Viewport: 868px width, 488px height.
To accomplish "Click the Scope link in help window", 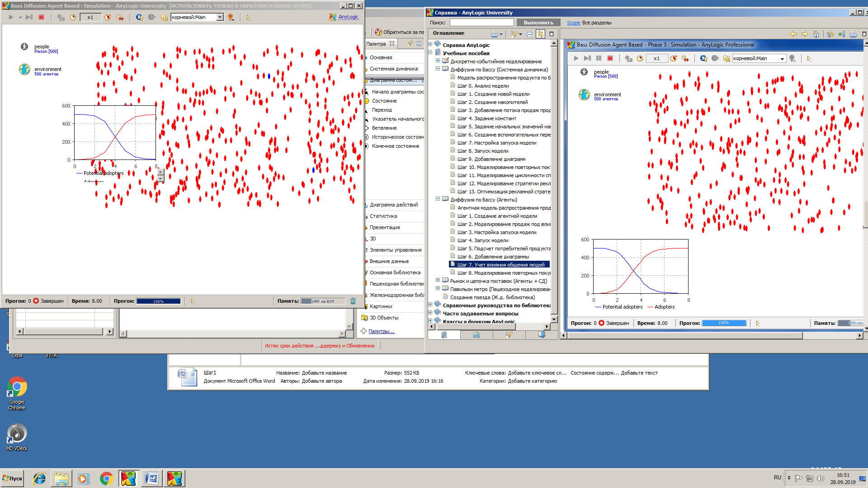I will click(573, 23).
